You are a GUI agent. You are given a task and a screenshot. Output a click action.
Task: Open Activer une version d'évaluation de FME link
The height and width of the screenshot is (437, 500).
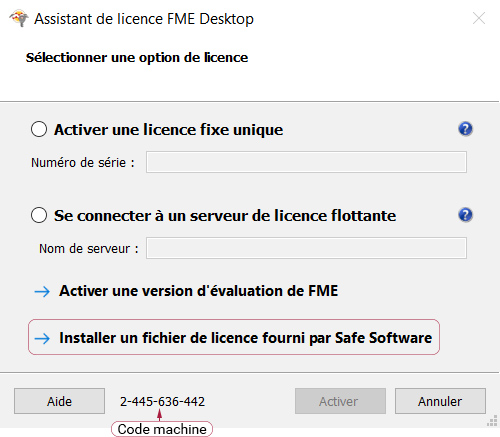199,291
